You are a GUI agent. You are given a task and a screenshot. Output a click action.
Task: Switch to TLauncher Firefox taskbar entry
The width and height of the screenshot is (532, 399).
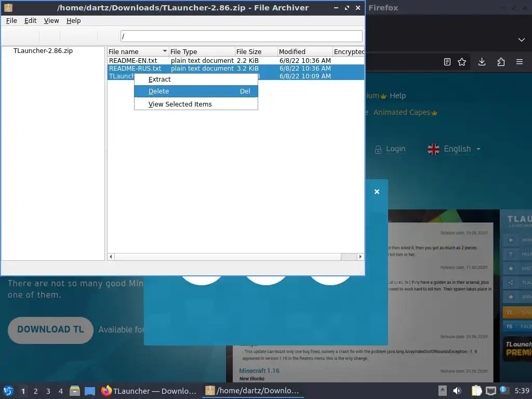pyautogui.click(x=149, y=391)
